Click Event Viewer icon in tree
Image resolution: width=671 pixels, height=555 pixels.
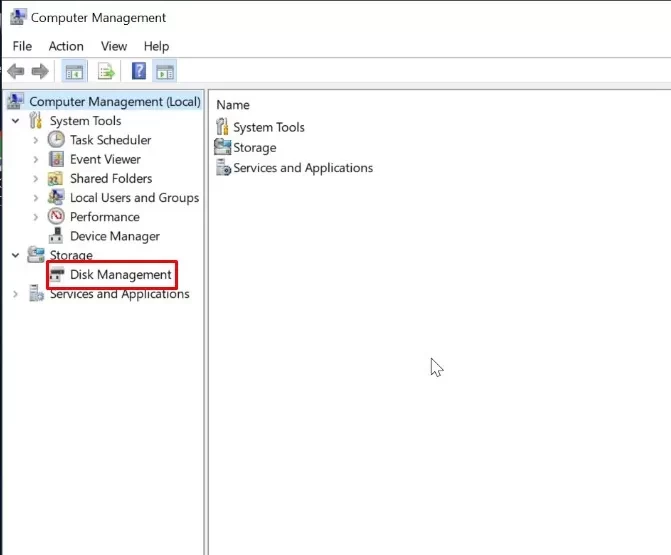56,159
